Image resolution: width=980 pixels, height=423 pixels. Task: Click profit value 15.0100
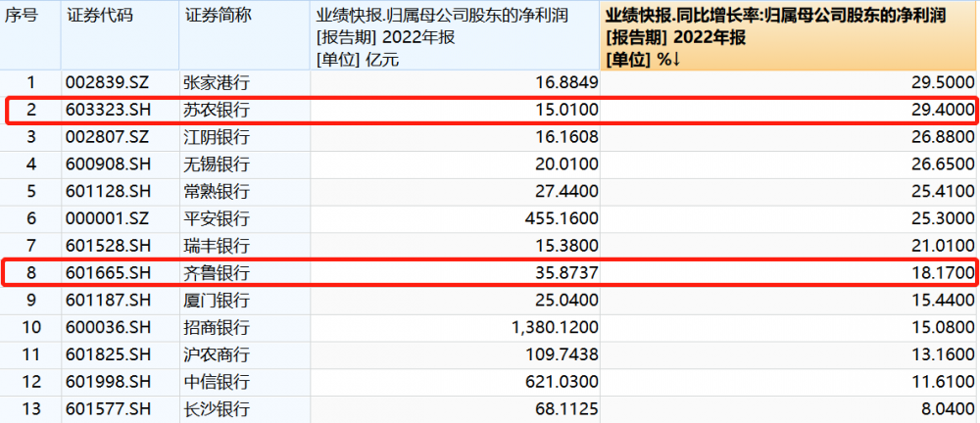click(568, 110)
